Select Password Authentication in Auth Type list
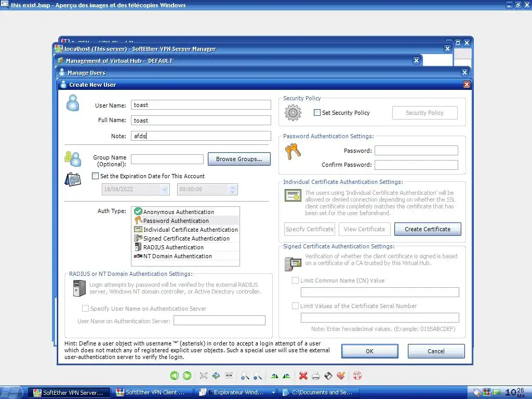Viewport: 532px width, 399px height. point(185,220)
